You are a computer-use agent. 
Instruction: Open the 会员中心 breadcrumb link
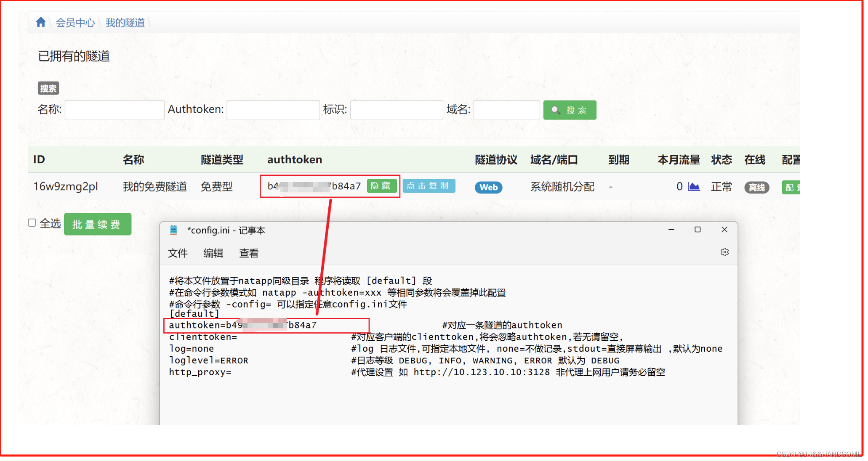pyautogui.click(x=75, y=23)
